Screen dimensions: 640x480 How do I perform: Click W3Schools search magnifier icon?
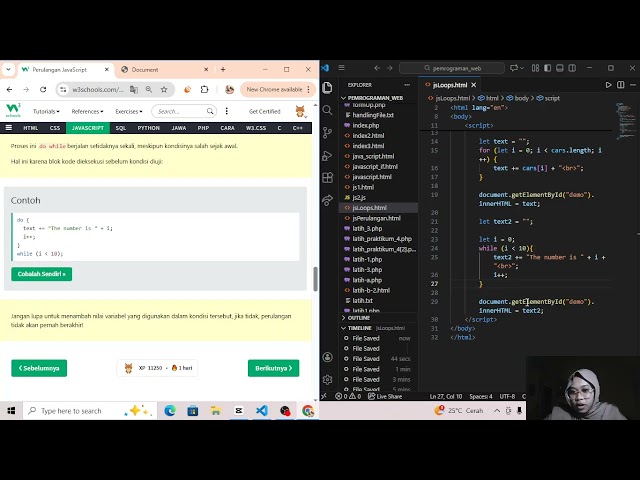point(210,111)
